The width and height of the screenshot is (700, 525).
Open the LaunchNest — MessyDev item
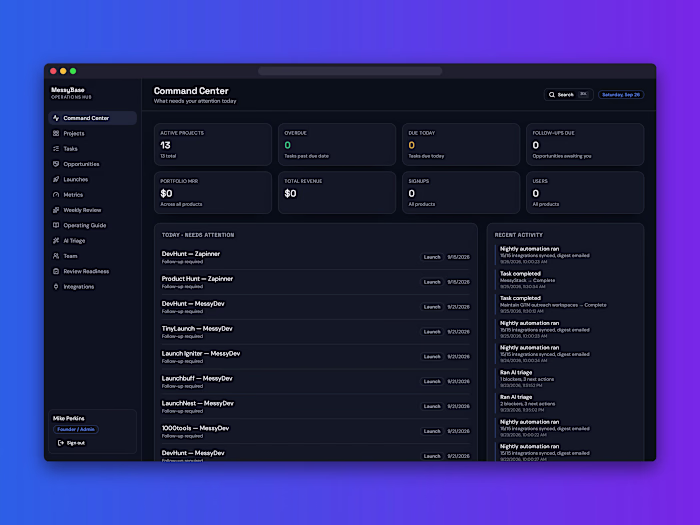click(316, 407)
